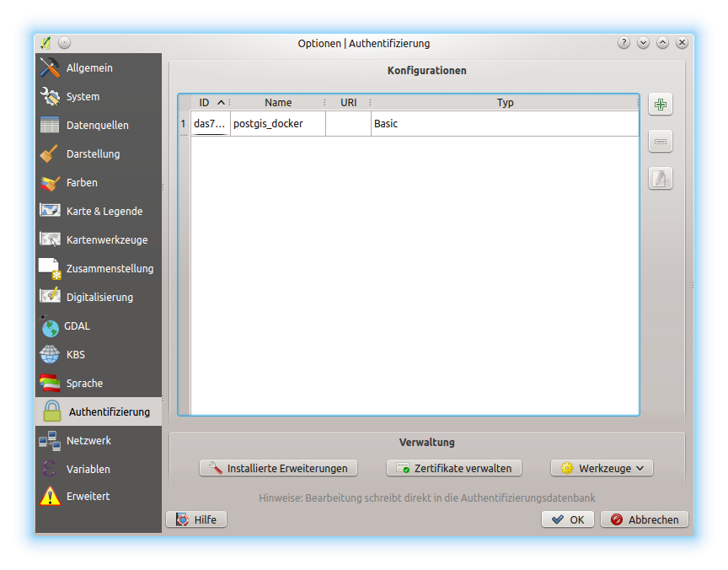Viewport: 728px width, 570px height.
Task: Click the minus remove configuration button
Action: point(661,142)
